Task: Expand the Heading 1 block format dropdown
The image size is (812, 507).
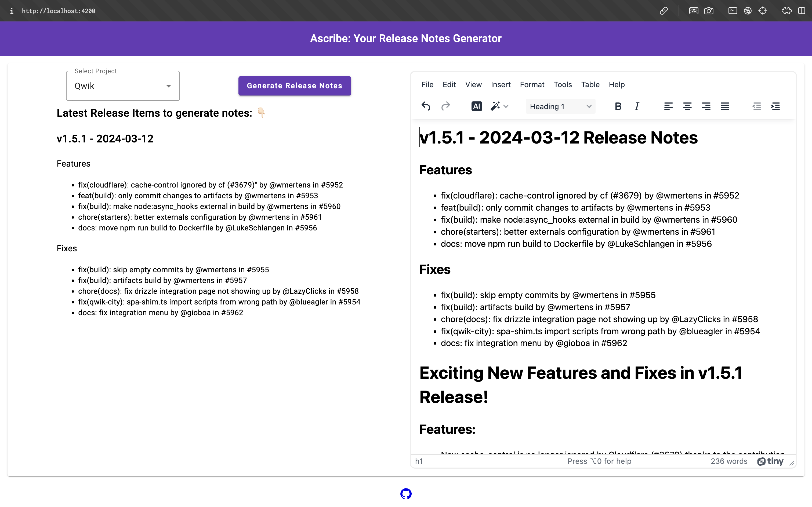Action: coord(560,106)
